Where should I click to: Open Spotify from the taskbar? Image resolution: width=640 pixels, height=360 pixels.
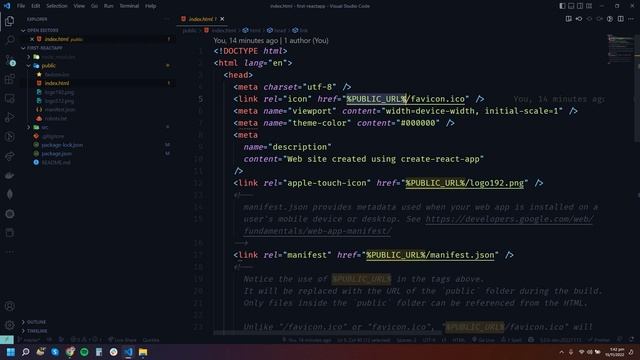84,352
